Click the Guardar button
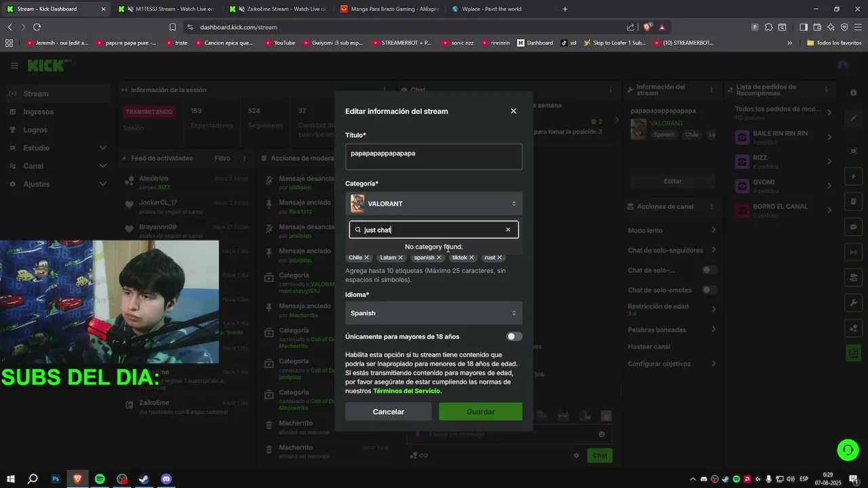The height and width of the screenshot is (488, 868). point(481,411)
